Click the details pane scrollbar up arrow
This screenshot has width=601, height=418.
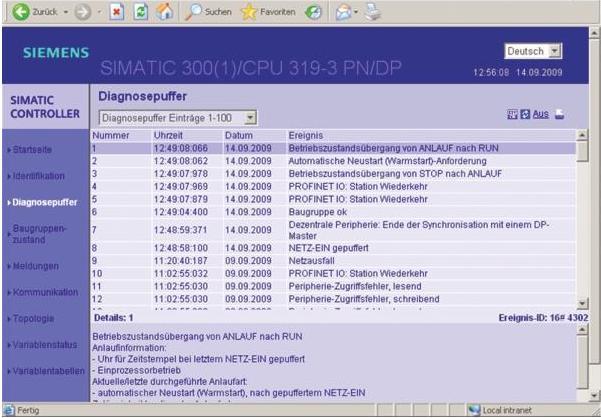click(x=582, y=330)
